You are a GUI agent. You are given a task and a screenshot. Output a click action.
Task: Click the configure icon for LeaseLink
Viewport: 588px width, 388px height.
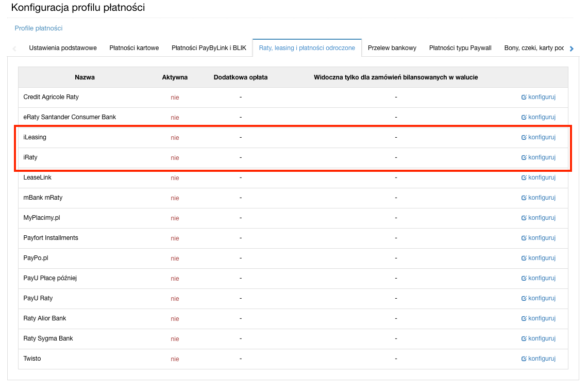click(x=524, y=177)
